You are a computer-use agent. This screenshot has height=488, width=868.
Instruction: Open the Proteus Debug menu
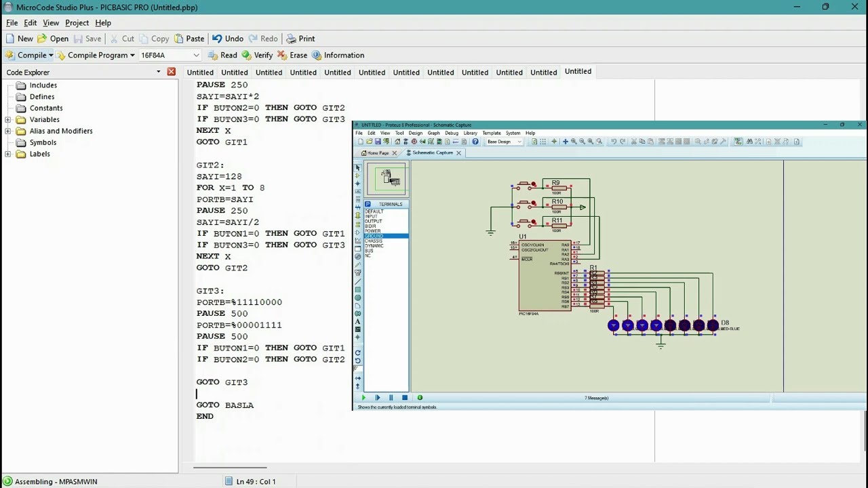click(x=452, y=133)
